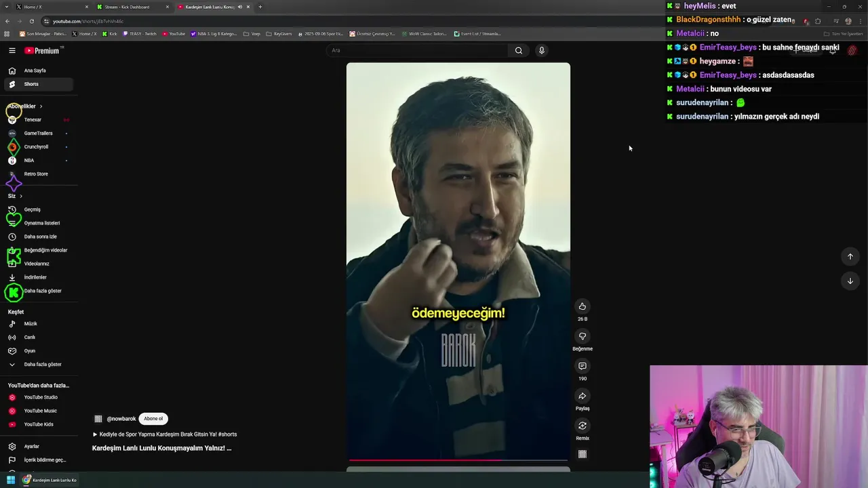The width and height of the screenshot is (868, 488).
Task: Start voice search with microphone
Action: point(541,50)
